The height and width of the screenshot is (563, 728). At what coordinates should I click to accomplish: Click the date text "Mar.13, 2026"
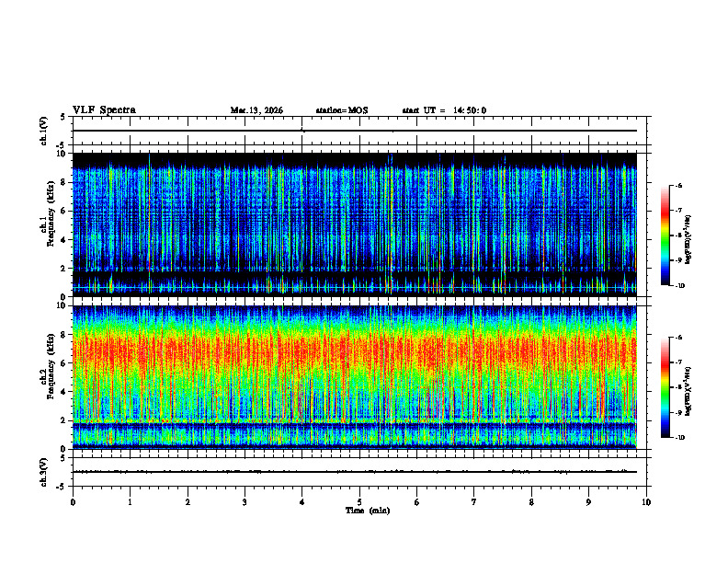pyautogui.click(x=256, y=110)
